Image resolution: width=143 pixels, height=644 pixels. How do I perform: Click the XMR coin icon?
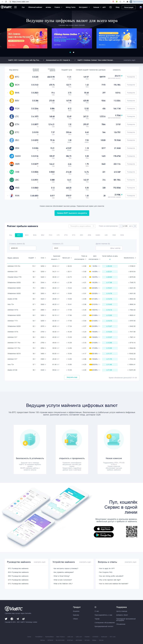point(12,164)
